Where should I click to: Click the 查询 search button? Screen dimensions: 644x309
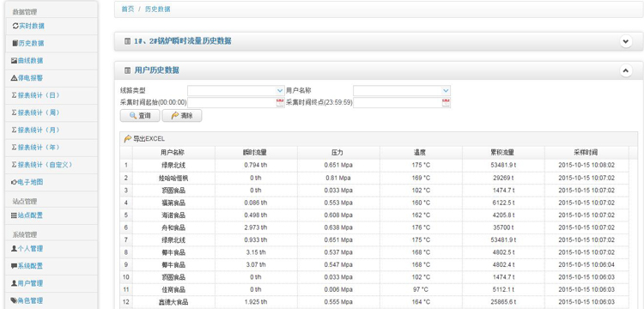(x=140, y=116)
